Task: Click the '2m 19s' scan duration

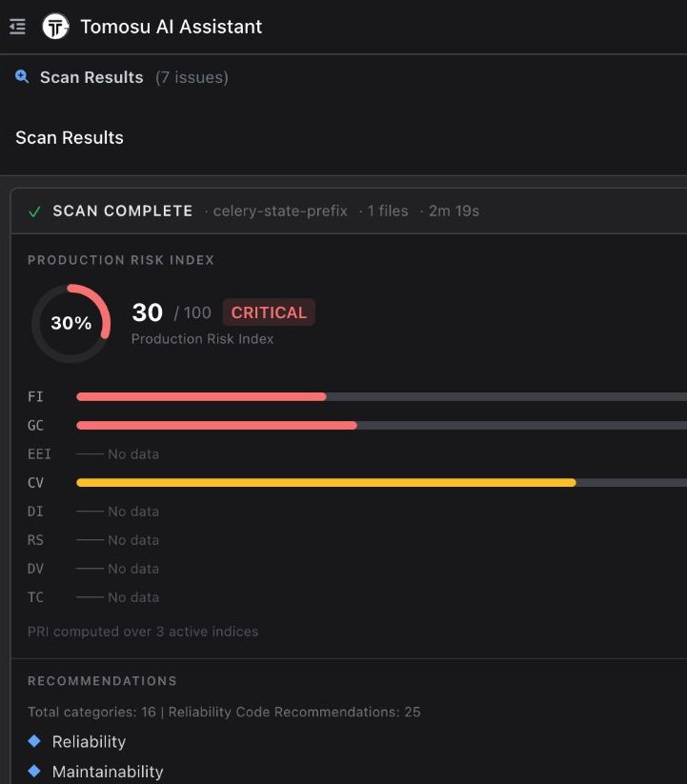Action: tap(454, 211)
